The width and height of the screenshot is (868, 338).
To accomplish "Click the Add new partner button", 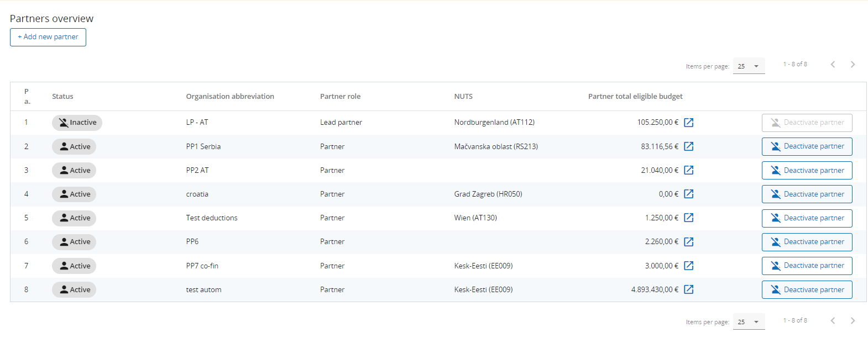I will tap(48, 37).
